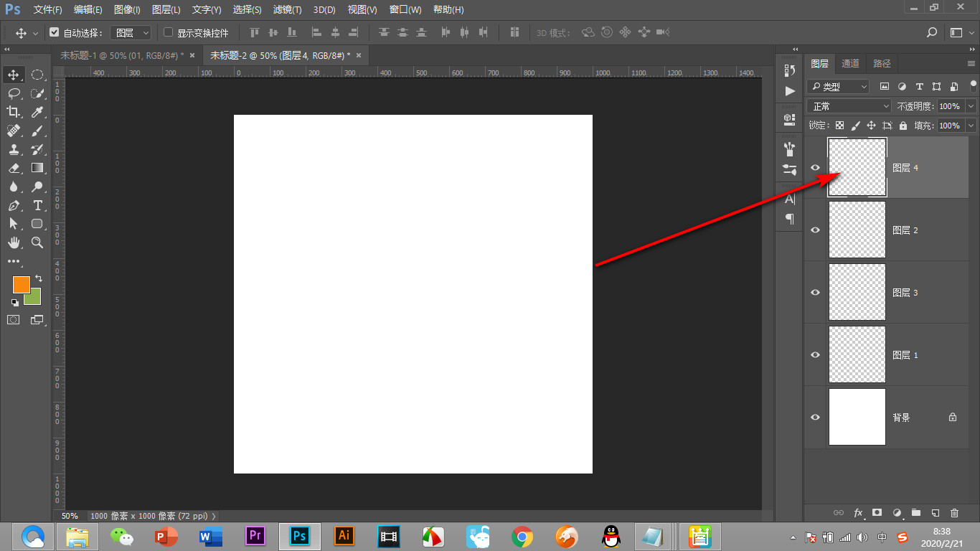Select the Hand tool
Image resolution: width=980 pixels, height=551 pixels.
[14, 242]
